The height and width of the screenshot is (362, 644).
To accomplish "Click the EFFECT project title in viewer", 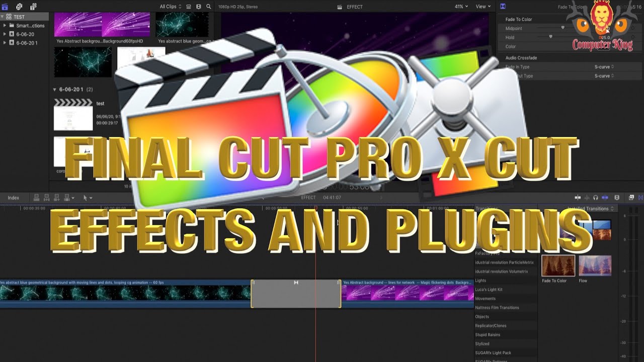I will pyautogui.click(x=354, y=7).
